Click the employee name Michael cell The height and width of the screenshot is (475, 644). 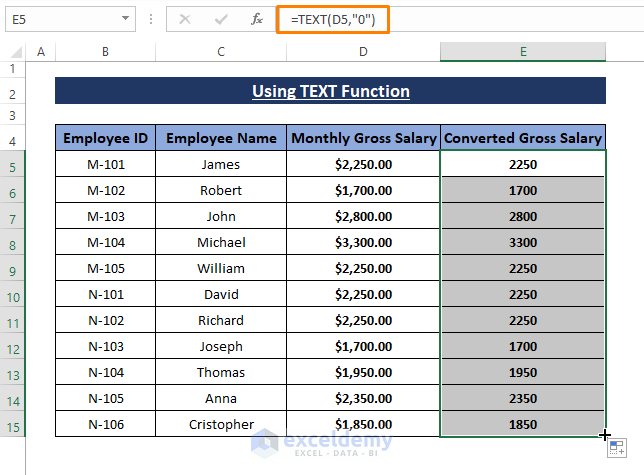221,242
